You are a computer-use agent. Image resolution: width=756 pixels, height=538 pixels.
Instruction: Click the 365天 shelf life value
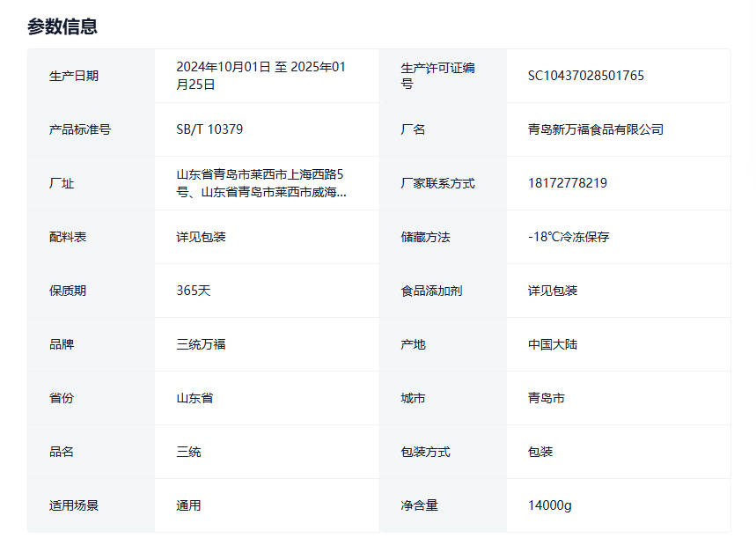[x=193, y=291]
